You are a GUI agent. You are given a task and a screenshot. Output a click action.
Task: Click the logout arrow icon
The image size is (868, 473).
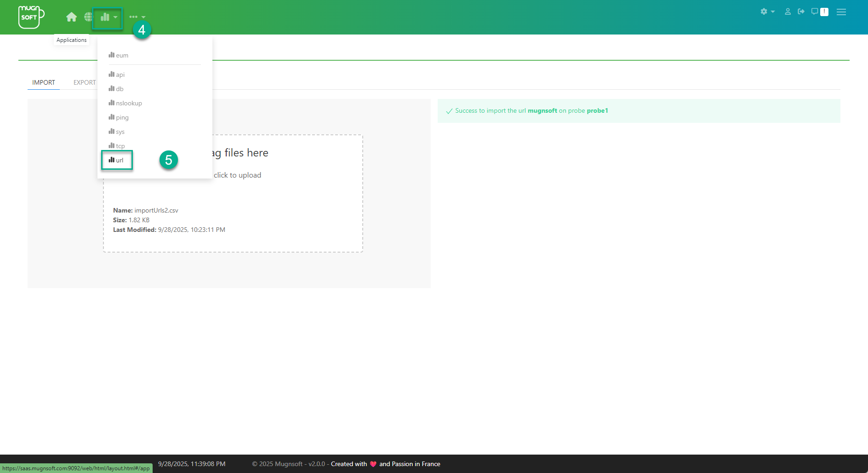tap(801, 12)
